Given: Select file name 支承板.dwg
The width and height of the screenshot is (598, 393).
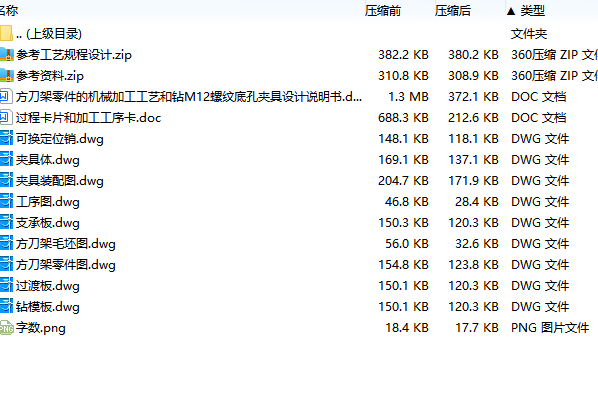Looking at the screenshot, I should 48,223.
